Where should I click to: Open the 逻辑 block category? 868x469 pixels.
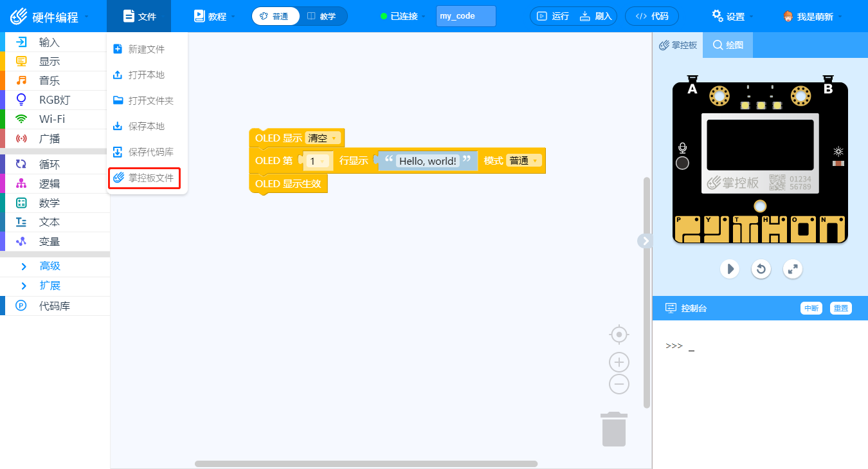click(55, 183)
